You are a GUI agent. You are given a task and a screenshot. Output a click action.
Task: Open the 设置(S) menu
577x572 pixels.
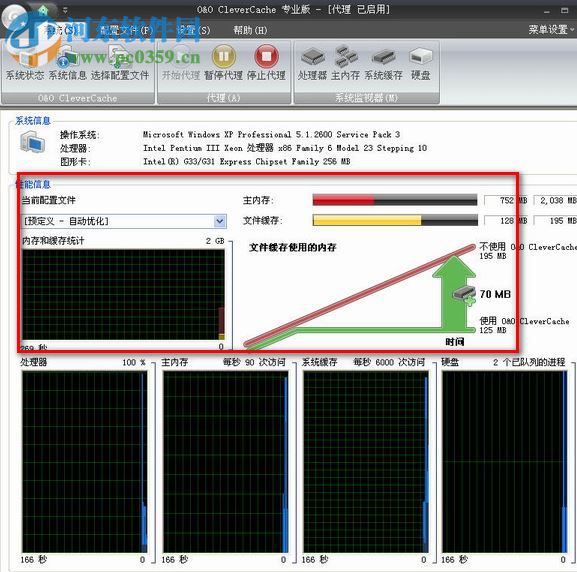[x=193, y=30]
